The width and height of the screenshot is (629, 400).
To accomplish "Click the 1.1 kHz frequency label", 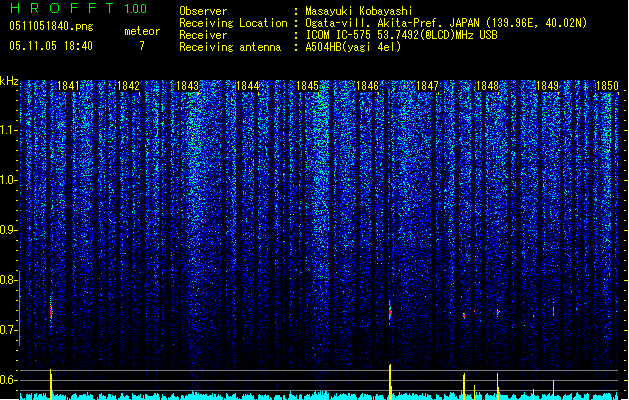I will [9, 130].
